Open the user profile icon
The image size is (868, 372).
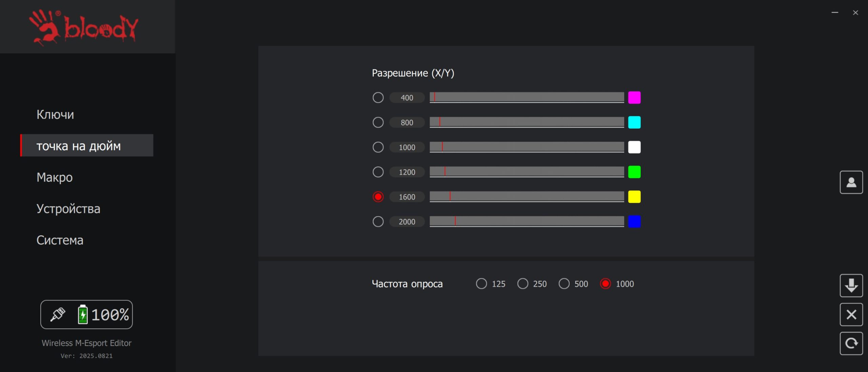[x=851, y=182]
